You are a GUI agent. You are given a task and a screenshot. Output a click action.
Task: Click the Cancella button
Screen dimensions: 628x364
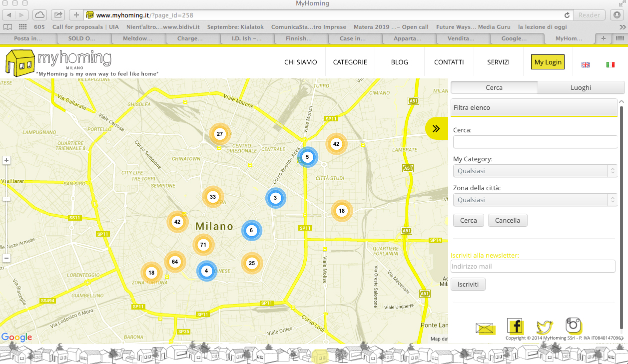click(508, 220)
